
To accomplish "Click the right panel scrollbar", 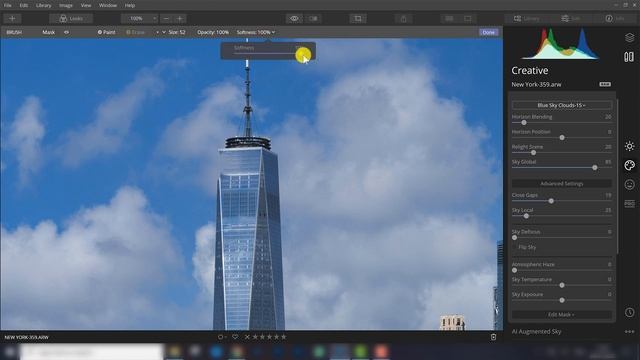I will point(618,176).
